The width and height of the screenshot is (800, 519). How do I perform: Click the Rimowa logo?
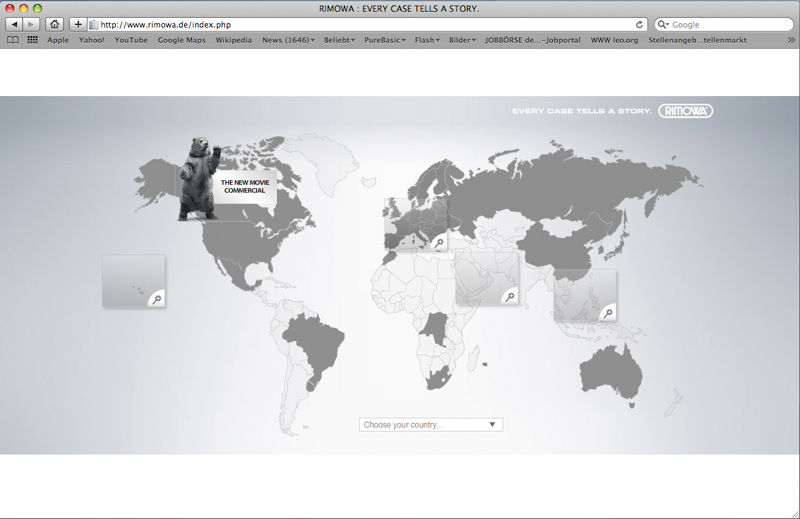pos(686,111)
